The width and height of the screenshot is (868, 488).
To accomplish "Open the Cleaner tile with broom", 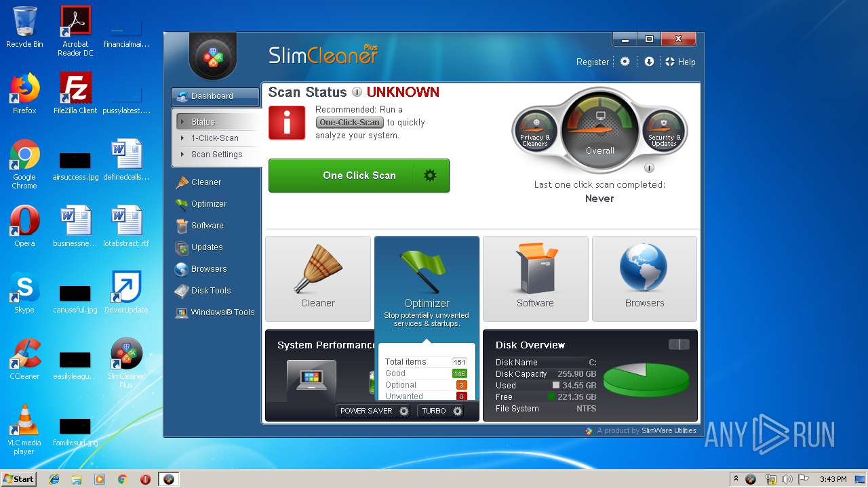I will pos(318,279).
